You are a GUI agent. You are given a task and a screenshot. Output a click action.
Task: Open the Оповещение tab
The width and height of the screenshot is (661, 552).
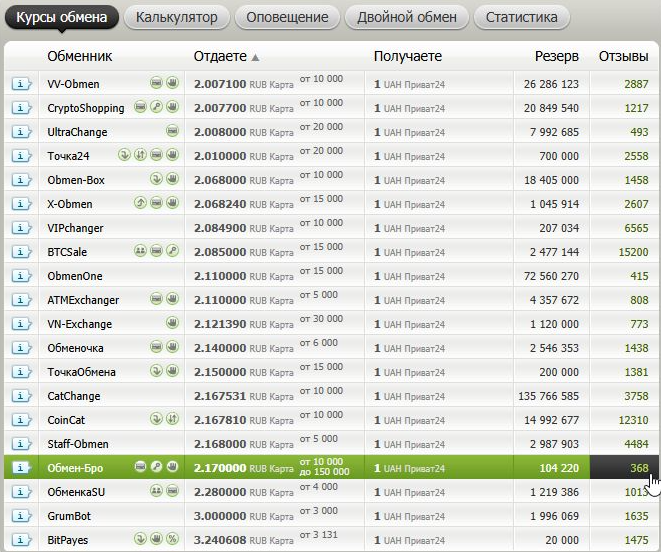pyautogui.click(x=287, y=17)
